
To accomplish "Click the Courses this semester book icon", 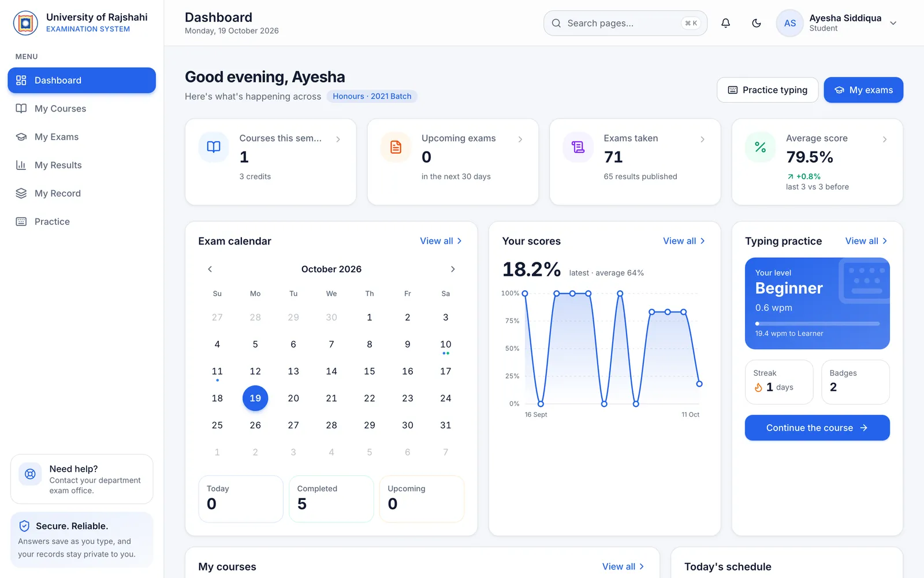I will coord(214,147).
